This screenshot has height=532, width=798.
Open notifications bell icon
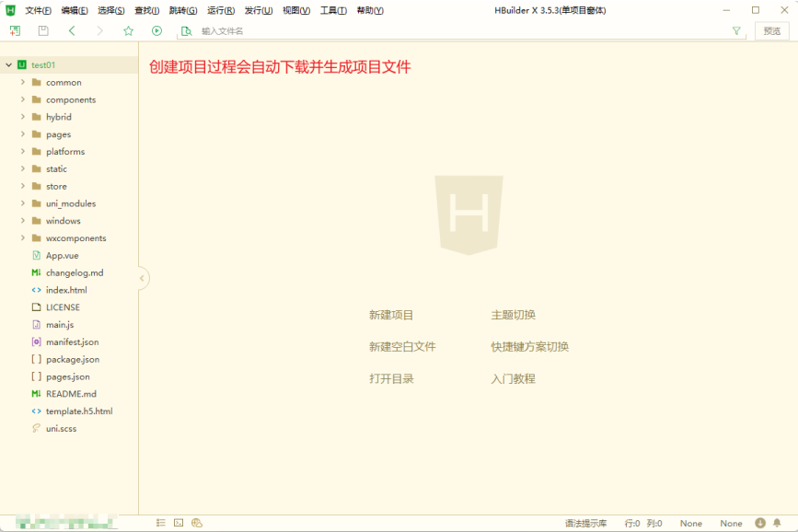[x=777, y=523]
